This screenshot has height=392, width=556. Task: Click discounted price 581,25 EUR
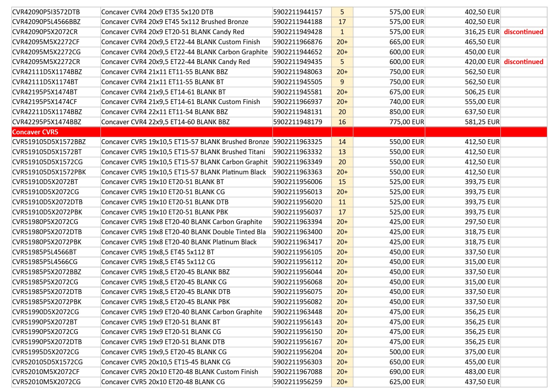[482, 122]
